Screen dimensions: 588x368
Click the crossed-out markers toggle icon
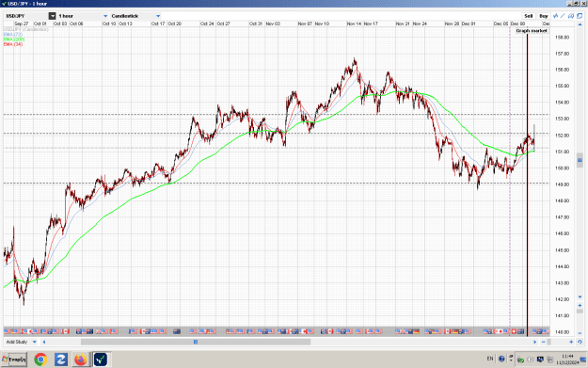[571, 16]
